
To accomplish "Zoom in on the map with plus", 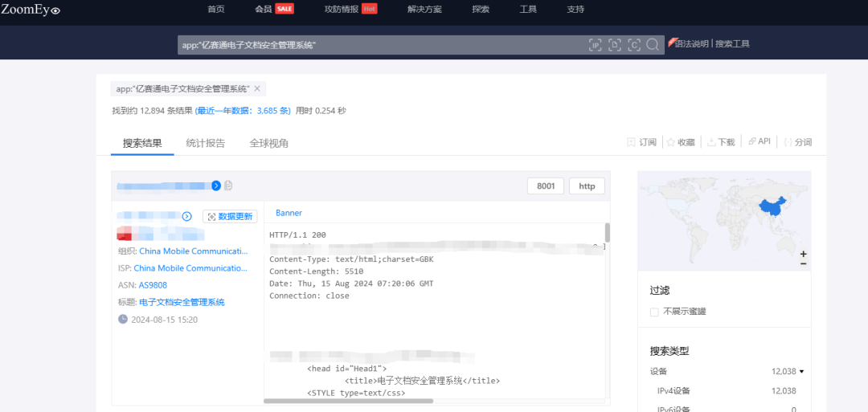I will tap(803, 254).
